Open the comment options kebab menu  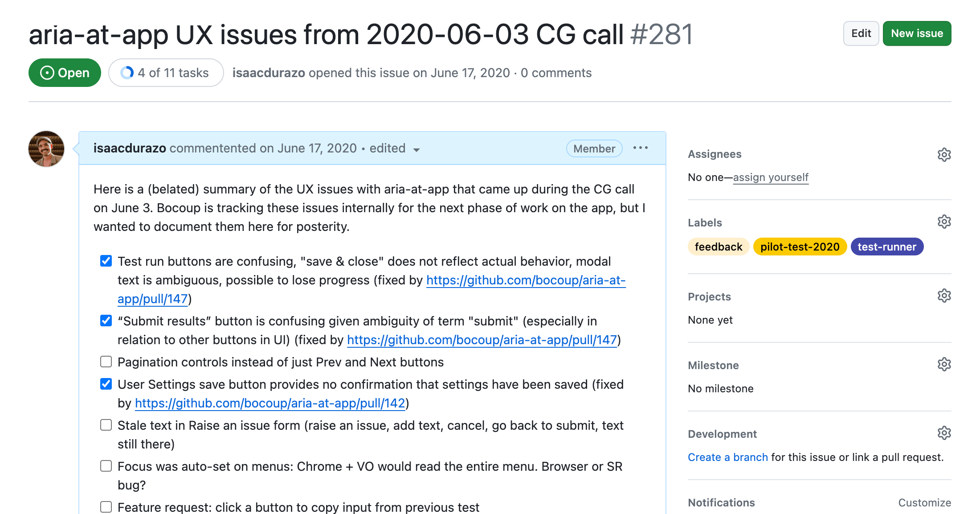point(640,148)
